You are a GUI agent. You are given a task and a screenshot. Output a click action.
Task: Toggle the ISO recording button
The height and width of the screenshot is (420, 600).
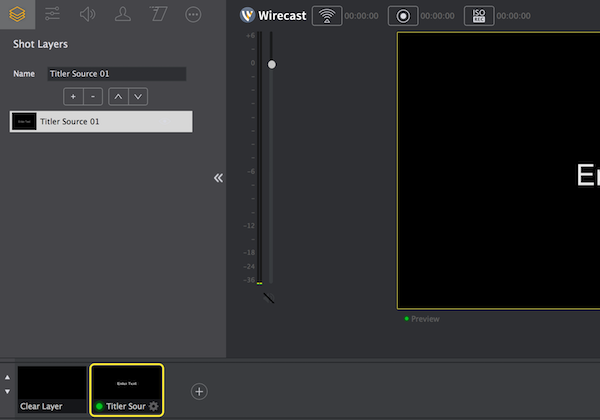[x=479, y=16]
